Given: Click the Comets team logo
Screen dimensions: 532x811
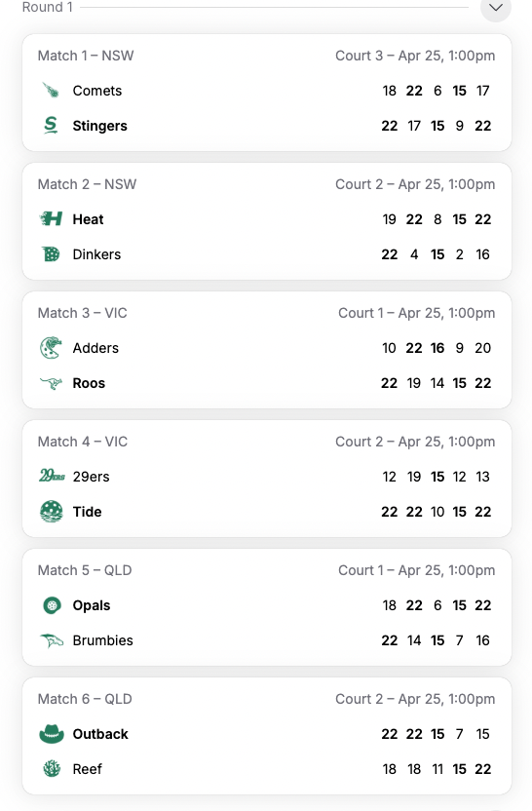Looking at the screenshot, I should coord(52,91).
